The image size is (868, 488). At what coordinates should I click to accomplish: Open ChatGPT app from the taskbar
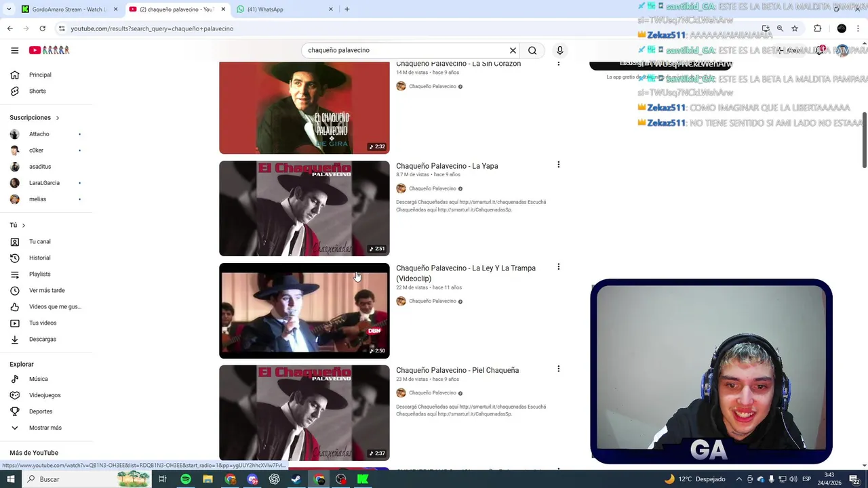tap(275, 479)
